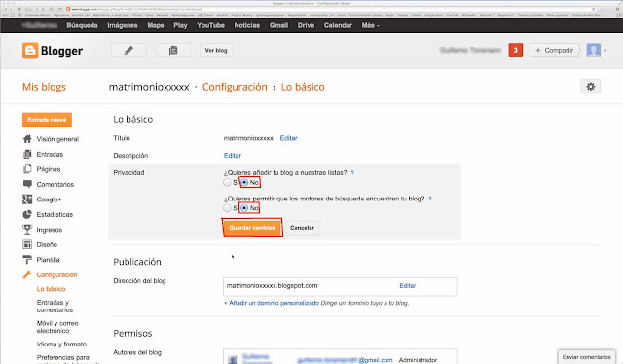Select Sí for search engines finding blog
623x364 pixels.
[227, 208]
